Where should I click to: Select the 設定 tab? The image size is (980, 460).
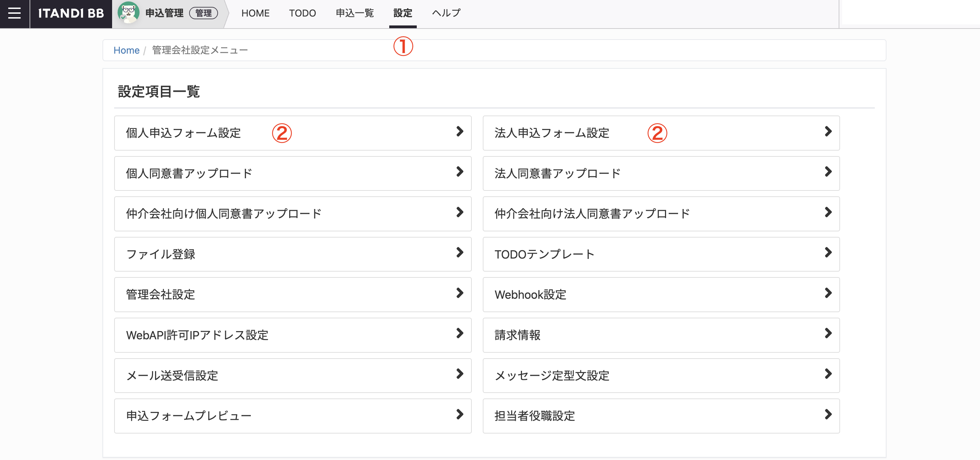[403, 13]
